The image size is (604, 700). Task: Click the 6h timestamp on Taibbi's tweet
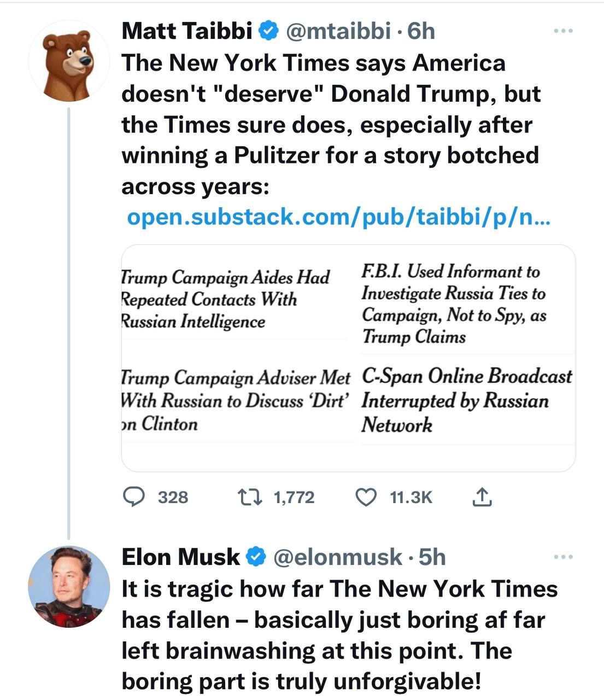click(421, 31)
